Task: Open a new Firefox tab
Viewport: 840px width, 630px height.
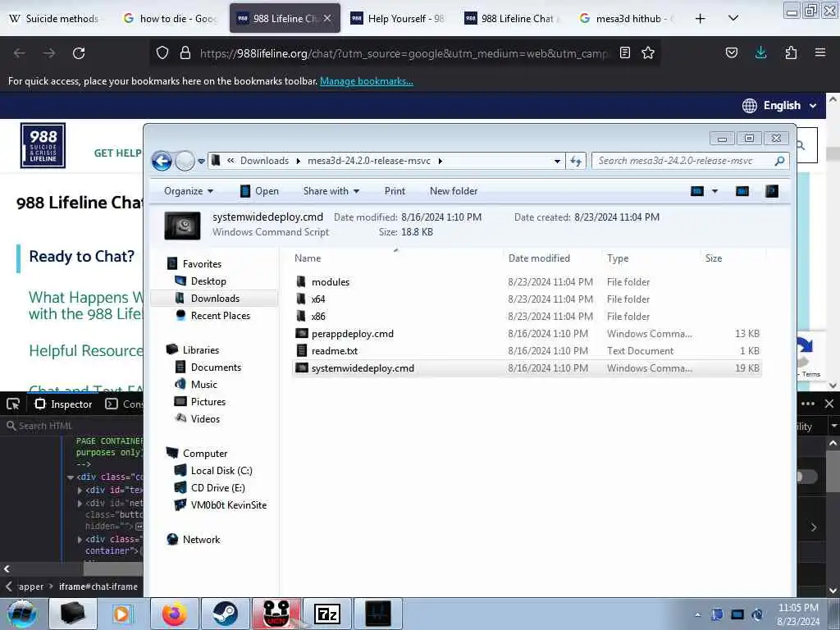Action: (700, 18)
